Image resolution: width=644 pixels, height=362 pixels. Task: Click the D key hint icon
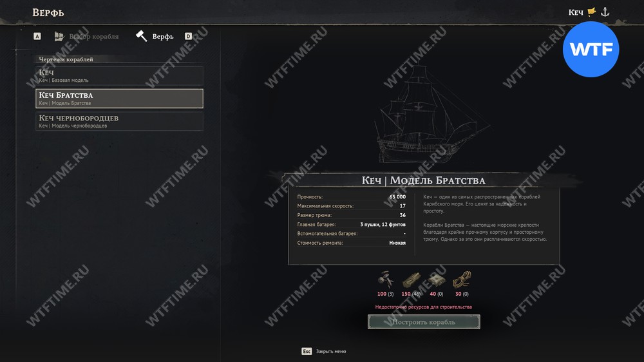point(188,36)
